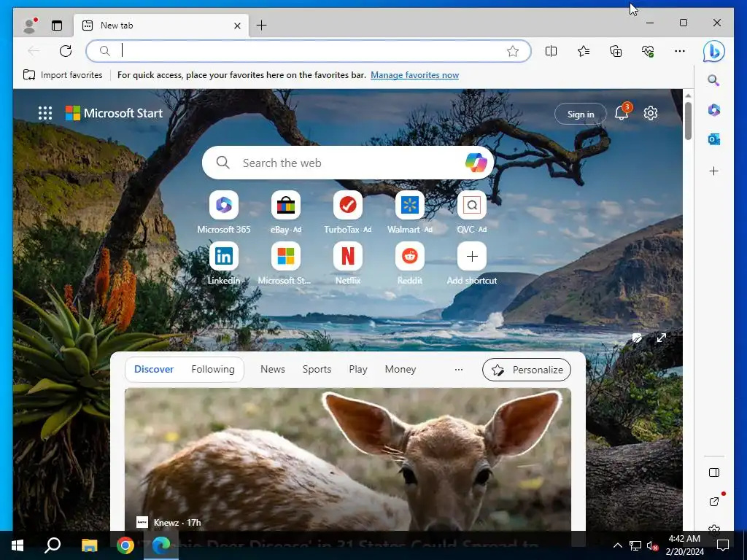This screenshot has width=747, height=560.
Task: Open Windows taskbar search
Action: pos(53,545)
